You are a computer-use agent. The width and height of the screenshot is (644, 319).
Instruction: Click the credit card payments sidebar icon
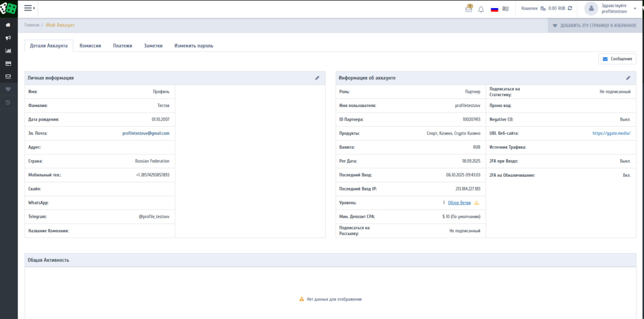(8, 64)
